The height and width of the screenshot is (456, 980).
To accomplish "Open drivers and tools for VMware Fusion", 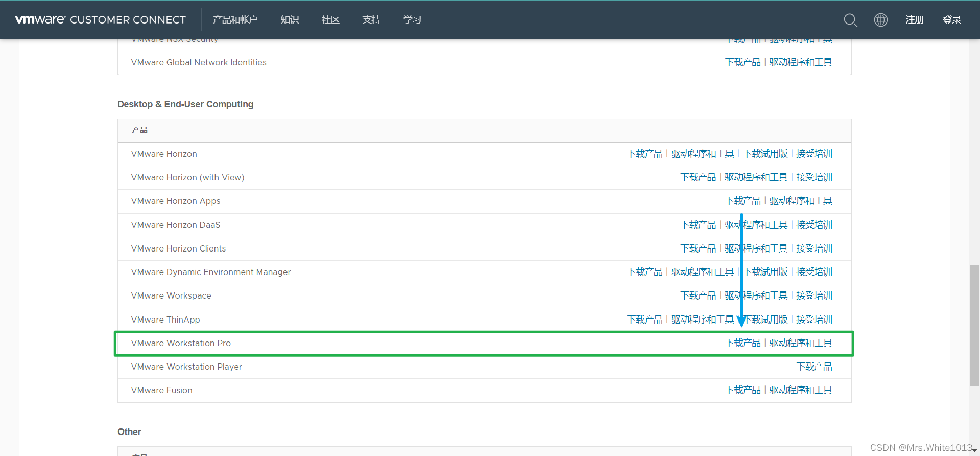I will pos(801,390).
